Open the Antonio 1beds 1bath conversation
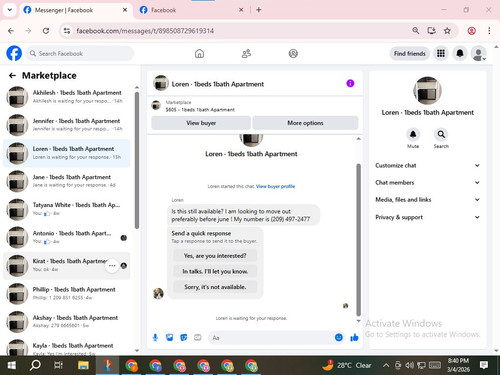 click(x=67, y=237)
